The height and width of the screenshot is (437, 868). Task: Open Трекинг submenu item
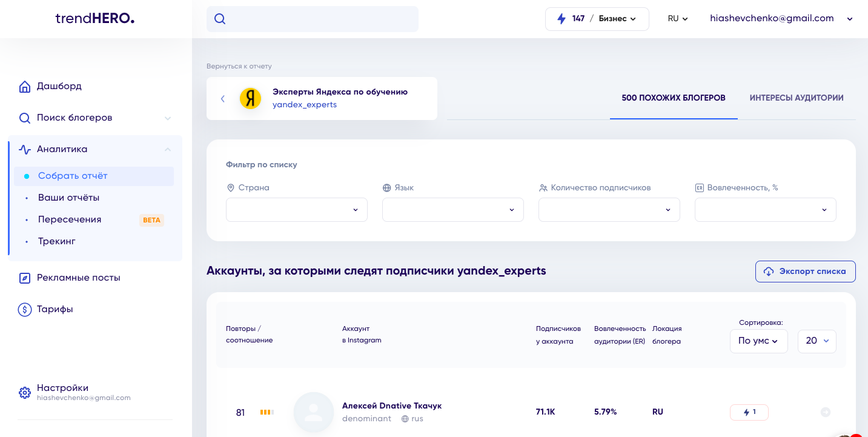point(57,241)
